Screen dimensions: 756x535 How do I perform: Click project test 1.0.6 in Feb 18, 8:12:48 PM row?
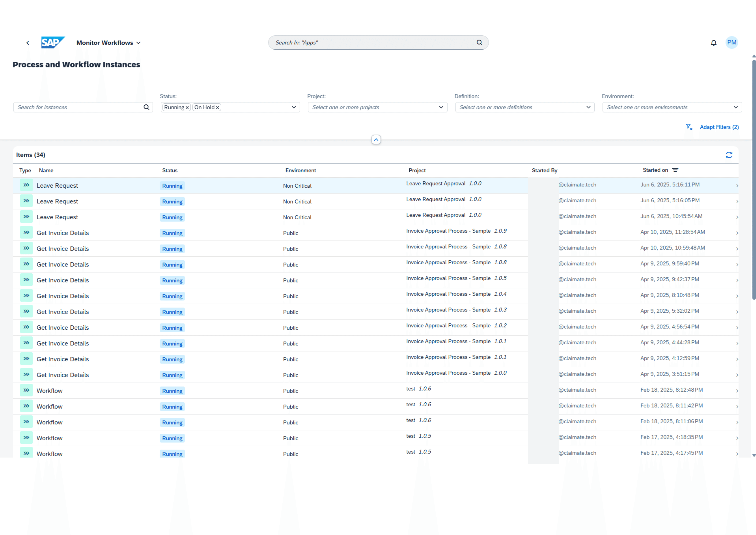point(419,389)
